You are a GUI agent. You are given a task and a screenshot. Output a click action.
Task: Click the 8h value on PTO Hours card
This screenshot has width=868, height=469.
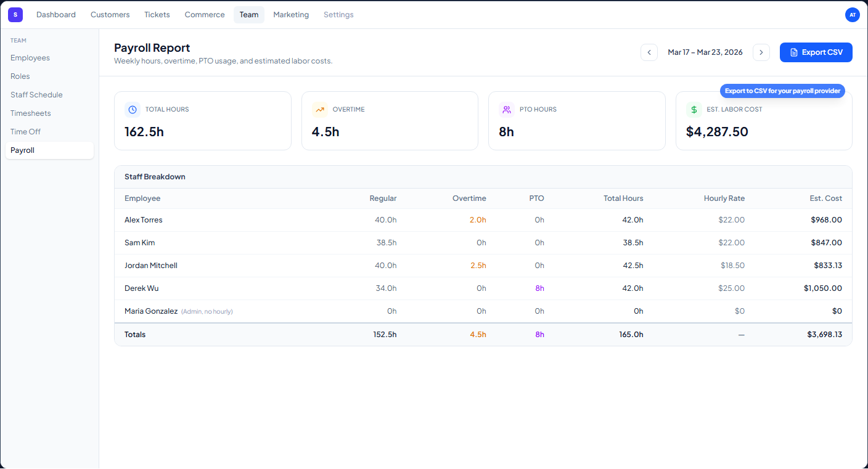click(506, 132)
